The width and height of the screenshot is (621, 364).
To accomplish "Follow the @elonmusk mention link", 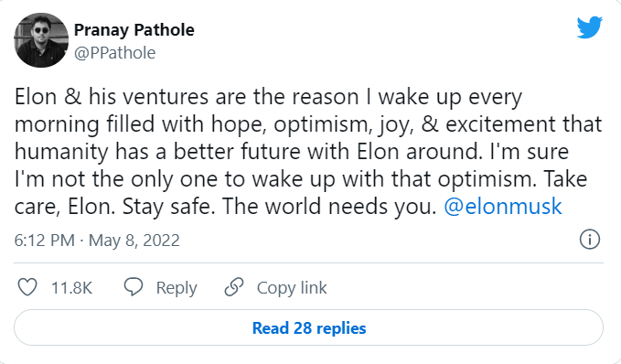I will pyautogui.click(x=503, y=207).
